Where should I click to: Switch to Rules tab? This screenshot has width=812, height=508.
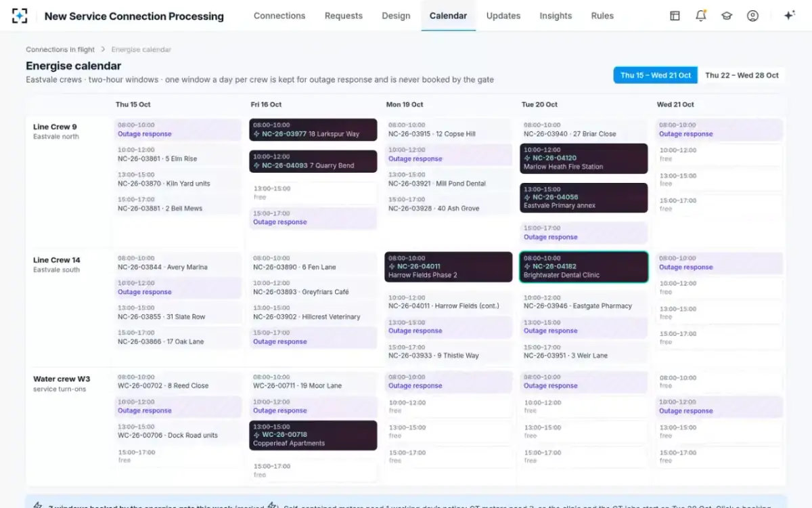[602, 16]
